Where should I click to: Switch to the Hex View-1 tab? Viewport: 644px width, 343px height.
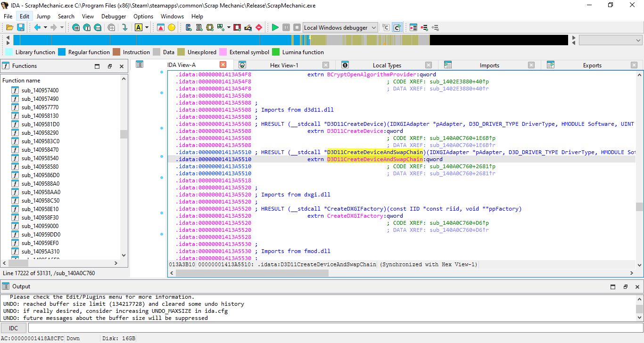284,65
